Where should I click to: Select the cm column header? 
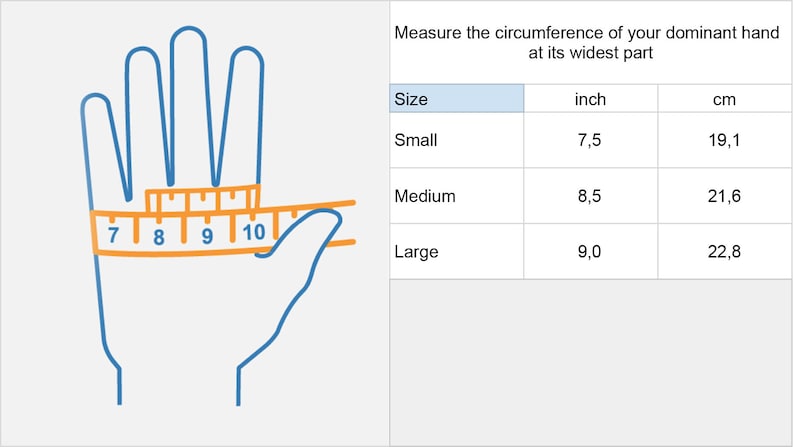(x=725, y=99)
